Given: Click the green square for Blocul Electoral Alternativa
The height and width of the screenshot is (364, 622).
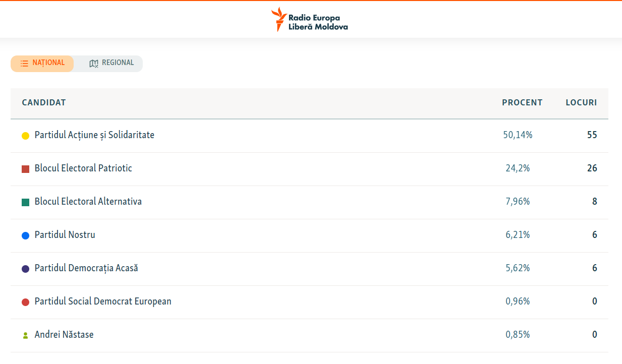Looking at the screenshot, I should (25, 202).
